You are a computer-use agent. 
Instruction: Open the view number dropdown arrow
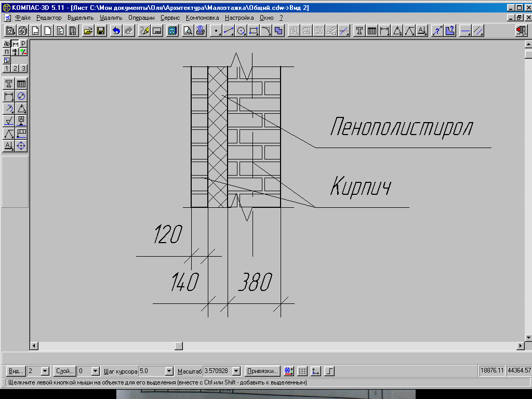coord(45,371)
